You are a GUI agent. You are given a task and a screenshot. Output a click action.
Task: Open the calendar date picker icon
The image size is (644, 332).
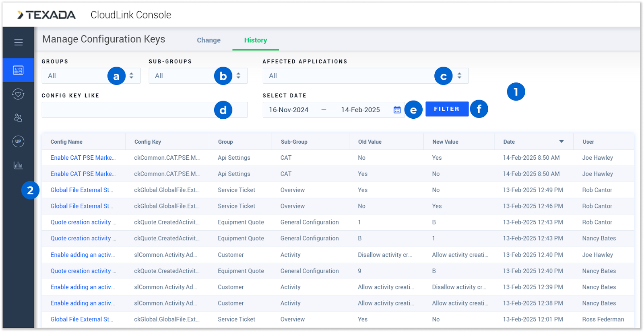coord(397,110)
